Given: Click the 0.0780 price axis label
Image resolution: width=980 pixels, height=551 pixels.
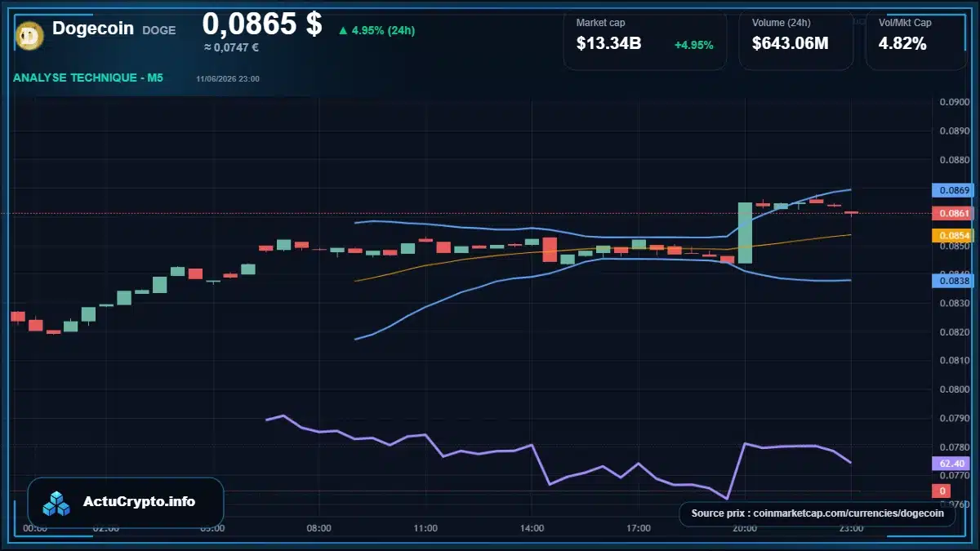Looking at the screenshot, I should (954, 447).
